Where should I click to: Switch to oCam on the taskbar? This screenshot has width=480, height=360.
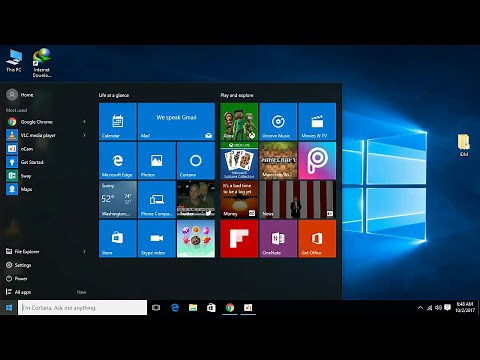click(248, 307)
